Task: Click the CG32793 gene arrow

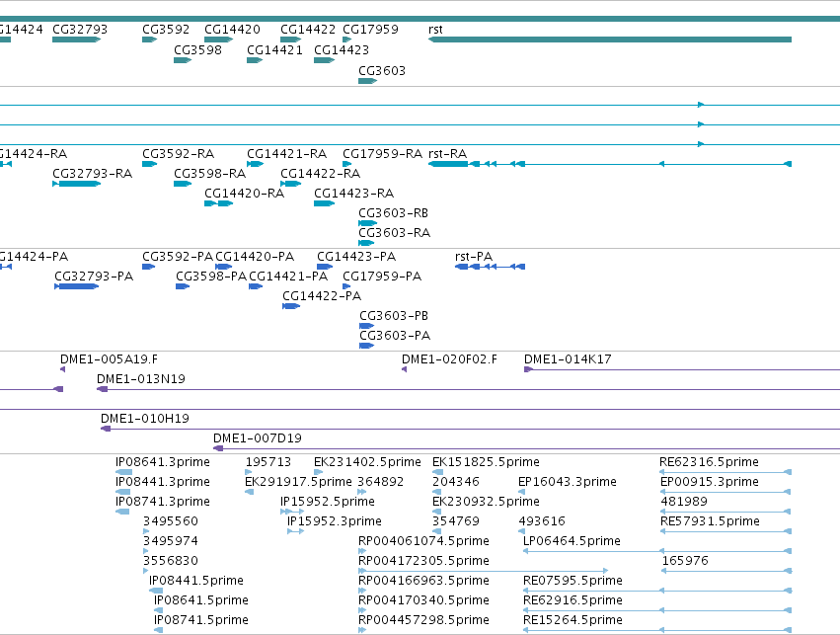Action: pos(77,40)
